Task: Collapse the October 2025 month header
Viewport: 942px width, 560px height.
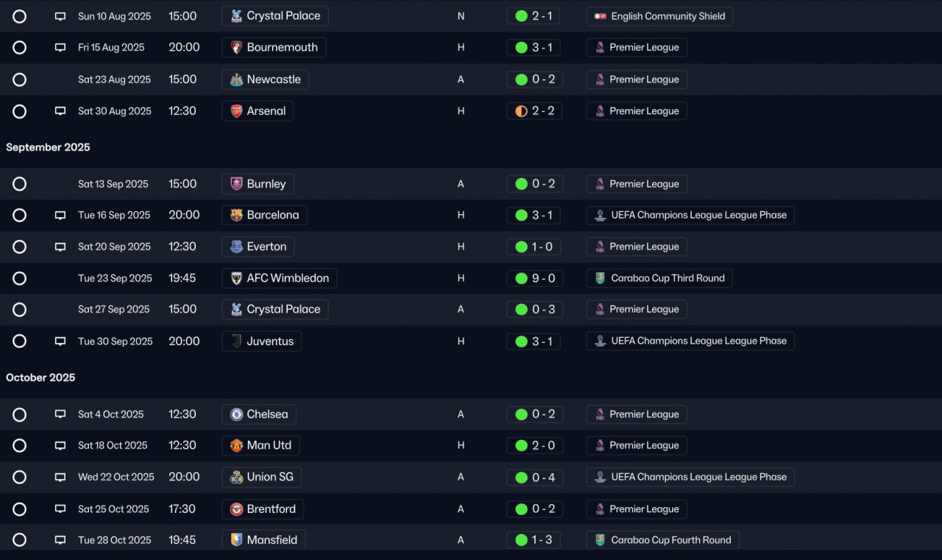Action: [40, 378]
